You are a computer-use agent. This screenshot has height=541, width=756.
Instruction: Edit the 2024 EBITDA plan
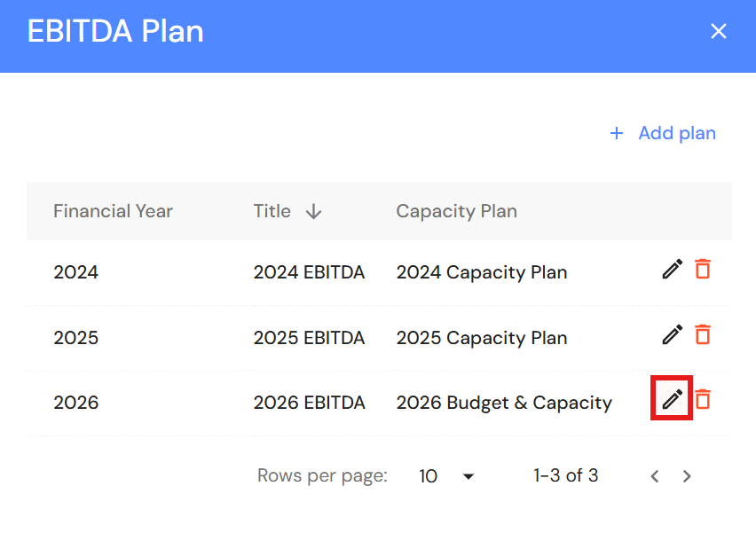pos(672,270)
